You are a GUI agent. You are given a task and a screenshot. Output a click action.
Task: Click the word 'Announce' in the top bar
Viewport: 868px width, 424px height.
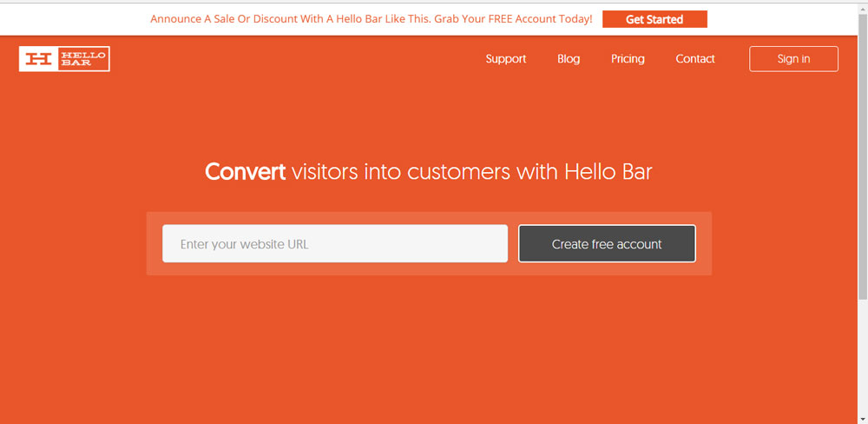176,18
